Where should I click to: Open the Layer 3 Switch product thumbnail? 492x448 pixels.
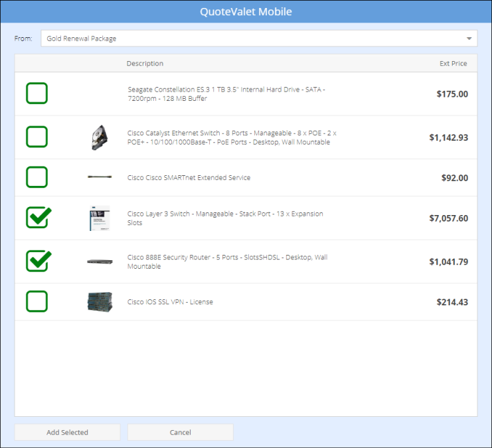pos(100,218)
